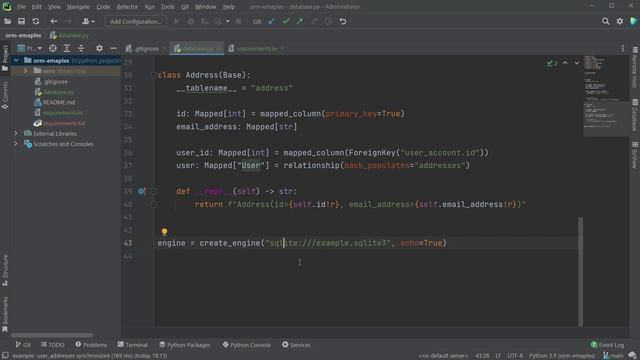640x360 pixels.
Task: Close the database.py editor tab
Action: click(219, 49)
